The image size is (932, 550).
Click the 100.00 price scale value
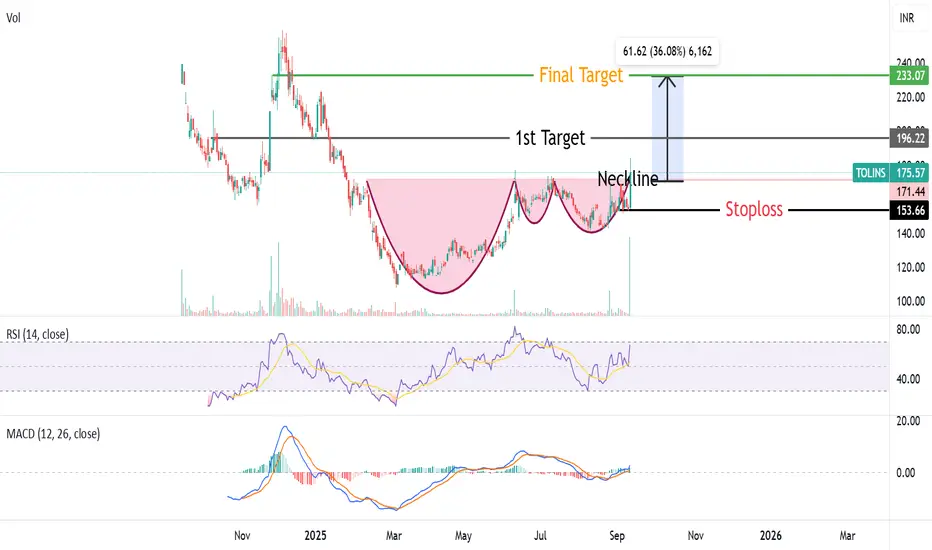click(911, 301)
